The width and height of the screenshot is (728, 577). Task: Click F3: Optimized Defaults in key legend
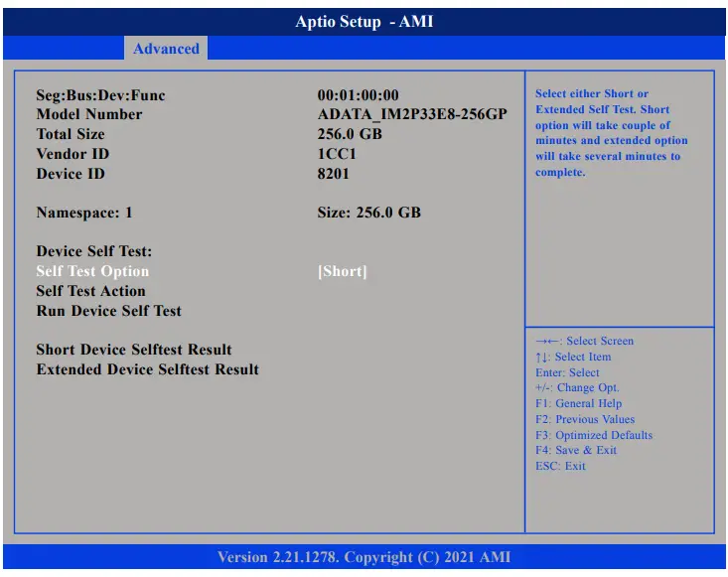[594, 435]
